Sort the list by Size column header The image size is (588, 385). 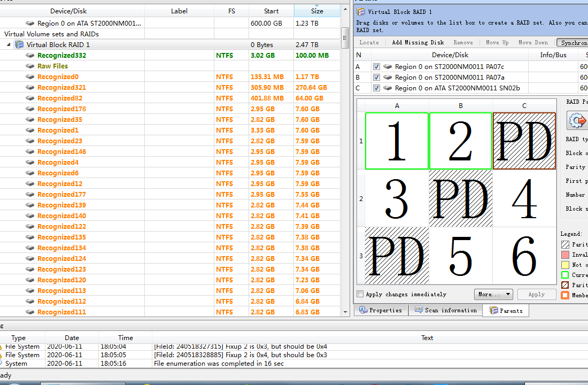(x=317, y=11)
